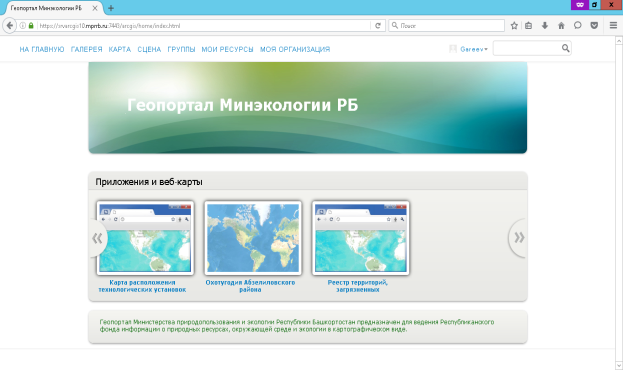Click the page scrollbar down arrow
The height and width of the screenshot is (370, 624).
pos(619,365)
